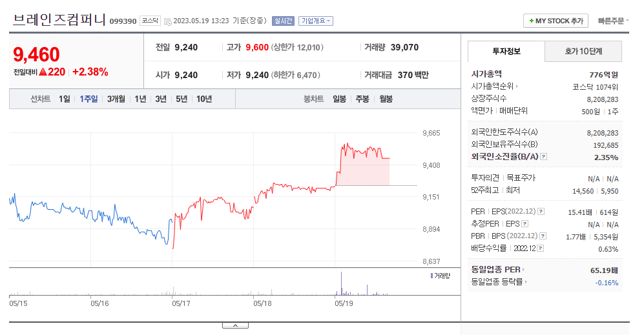Click the 배당수익률 value 0.63%

pos(608,249)
